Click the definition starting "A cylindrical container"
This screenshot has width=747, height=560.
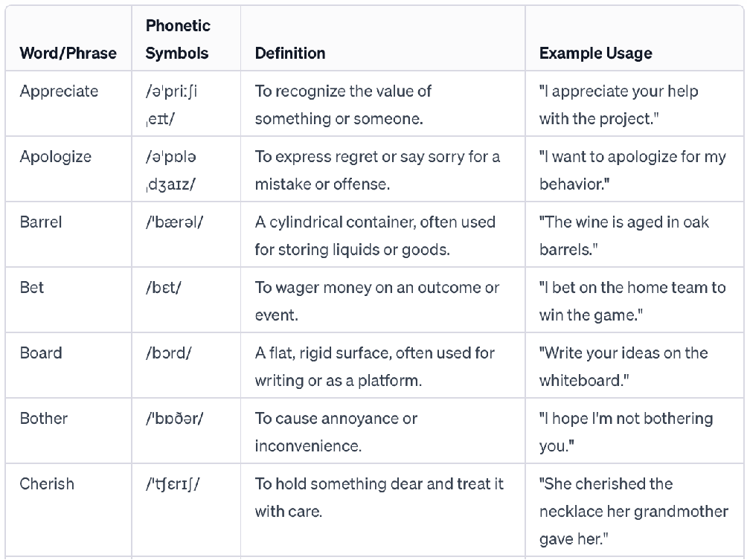[x=375, y=236]
